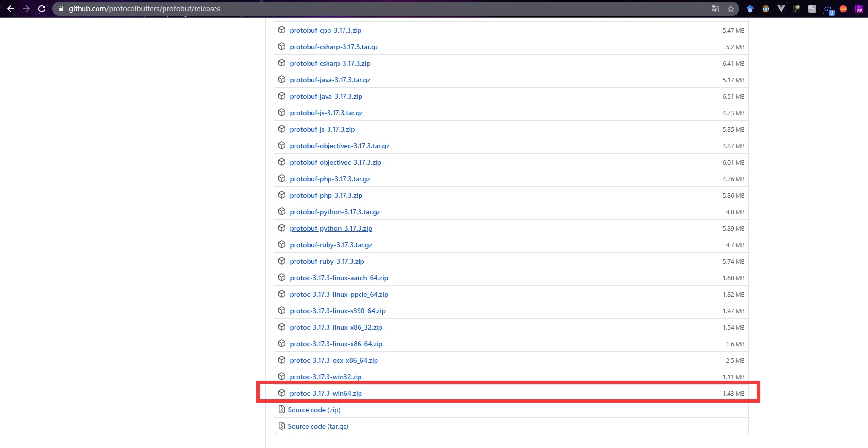868x448 pixels.
Task: Click the file icon beside Source code (tar.gz)
Action: click(x=282, y=426)
